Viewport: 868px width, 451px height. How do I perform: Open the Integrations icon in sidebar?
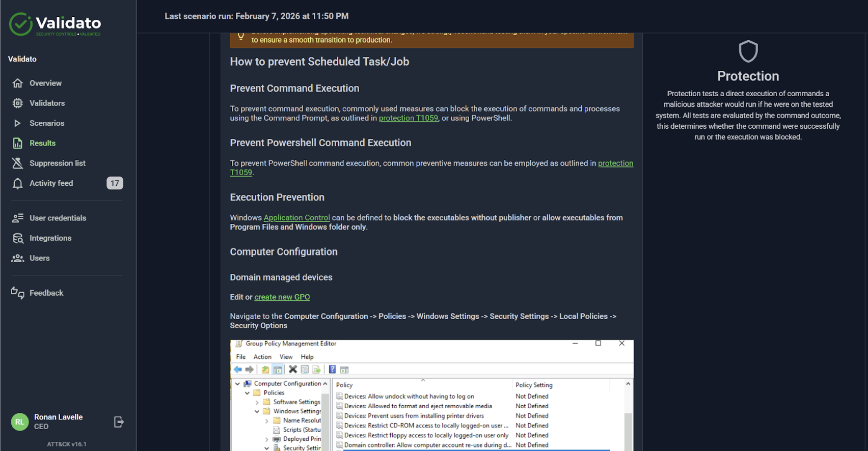[18, 238]
